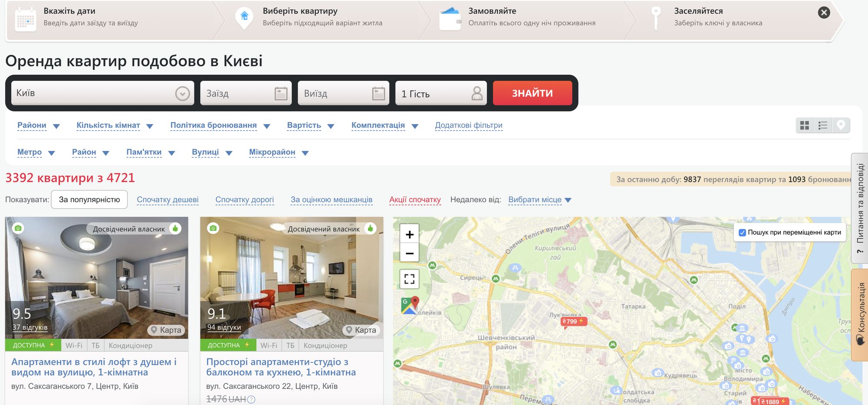The width and height of the screenshot is (868, 405).
Task: Zoom out on the map
Action: (409, 253)
